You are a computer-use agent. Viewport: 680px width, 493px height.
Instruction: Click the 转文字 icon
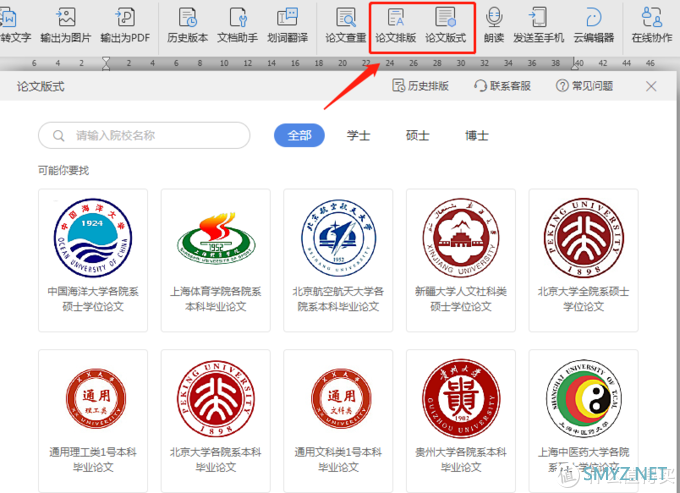9,17
